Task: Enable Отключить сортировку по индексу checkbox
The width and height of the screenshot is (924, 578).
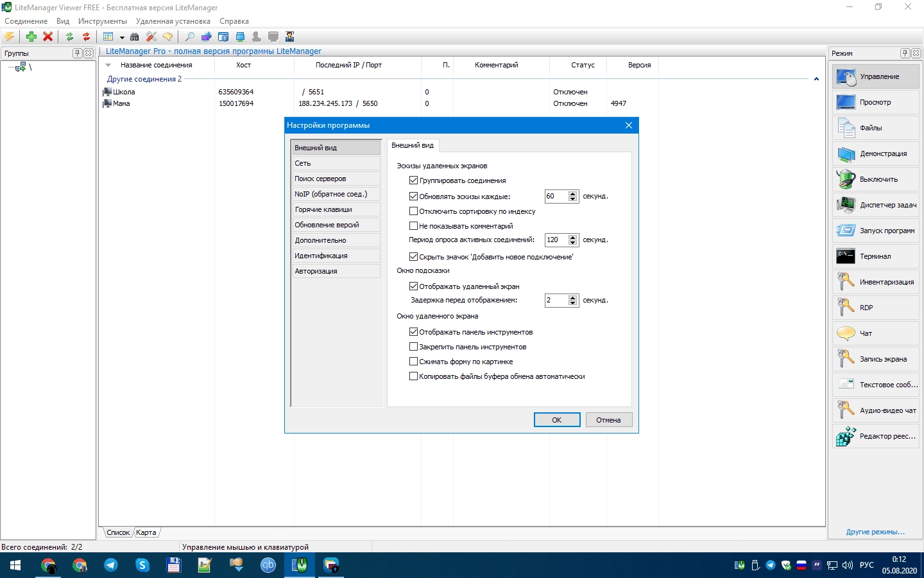Action: click(413, 211)
